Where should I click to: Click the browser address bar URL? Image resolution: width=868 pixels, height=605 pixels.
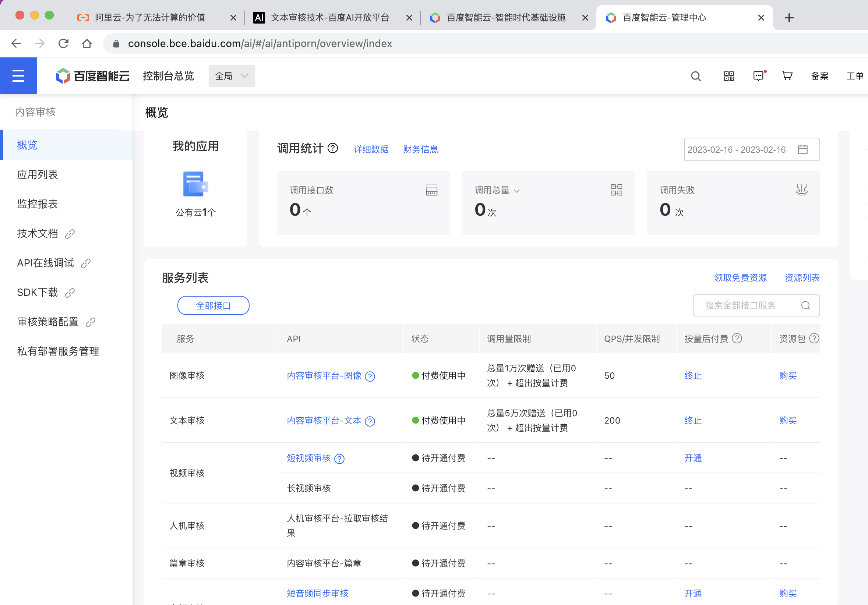pyautogui.click(x=260, y=44)
